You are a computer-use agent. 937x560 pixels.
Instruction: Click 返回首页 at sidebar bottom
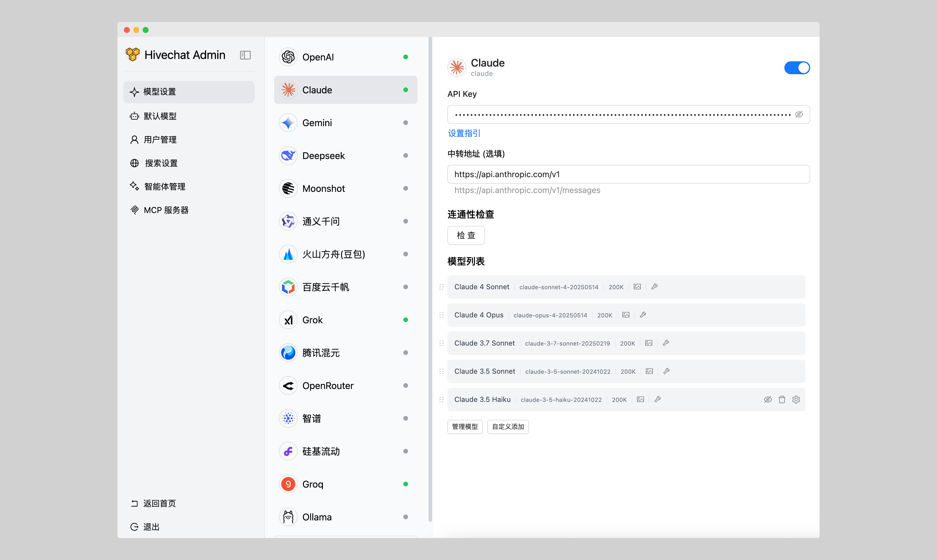[154, 503]
